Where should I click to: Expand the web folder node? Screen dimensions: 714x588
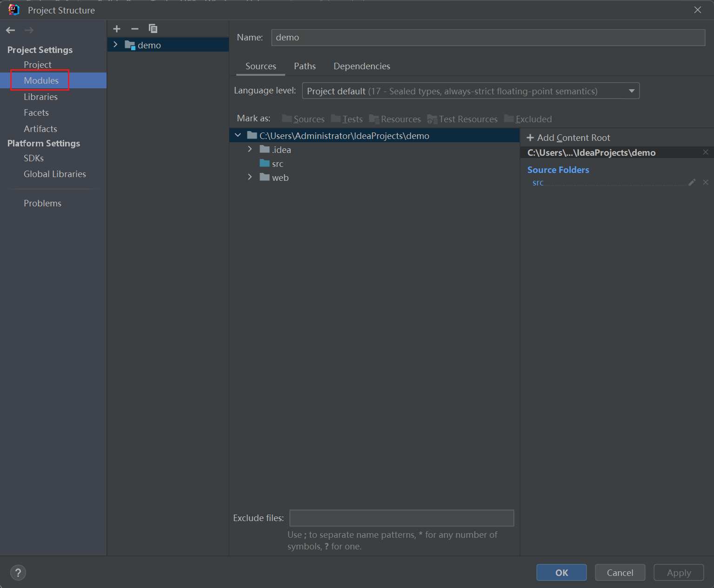click(x=250, y=177)
